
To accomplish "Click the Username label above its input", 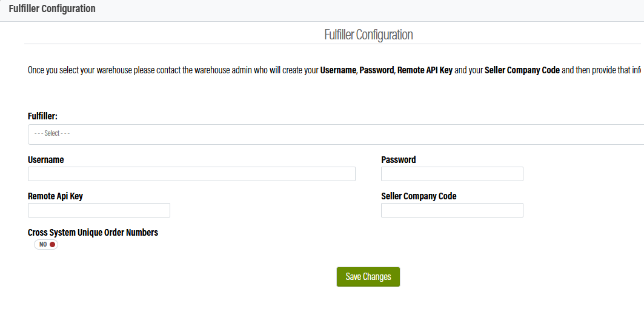I will (x=45, y=160).
